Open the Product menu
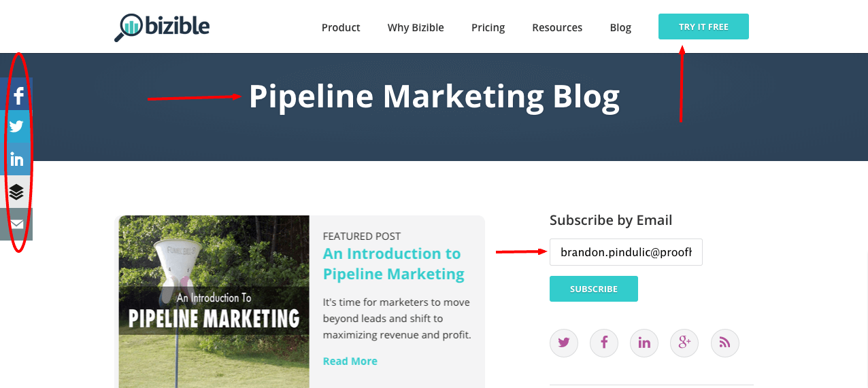 tap(341, 28)
